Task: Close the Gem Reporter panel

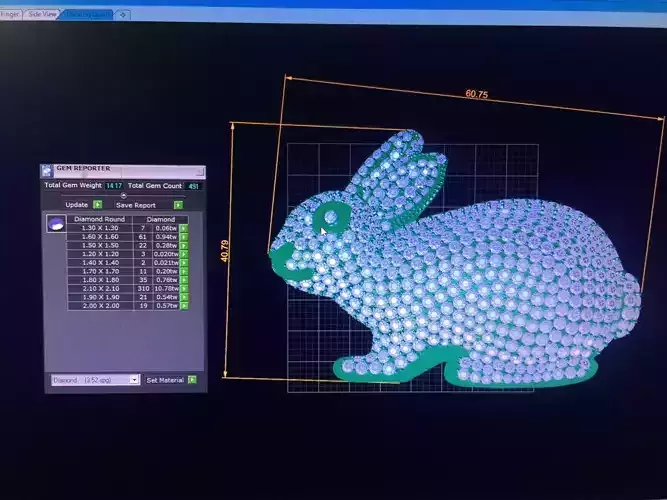Action: click(x=200, y=172)
